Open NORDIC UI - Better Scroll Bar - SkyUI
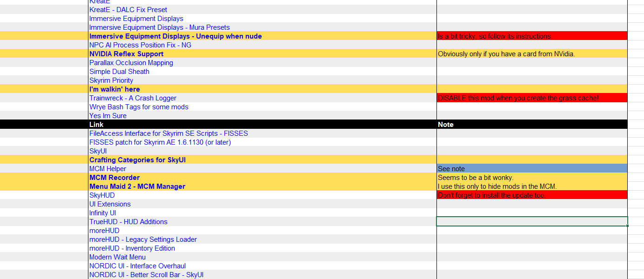 click(146, 275)
